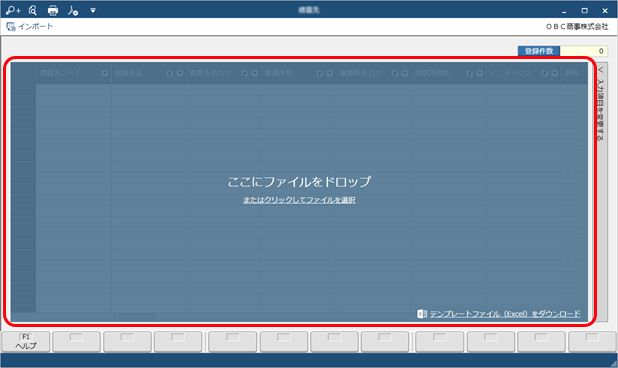Click the 登録件数 count field
The width and height of the screenshot is (618, 368).
584,51
